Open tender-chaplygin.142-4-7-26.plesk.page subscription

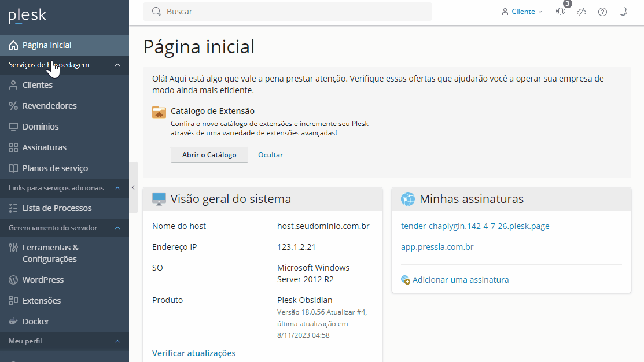click(x=475, y=226)
